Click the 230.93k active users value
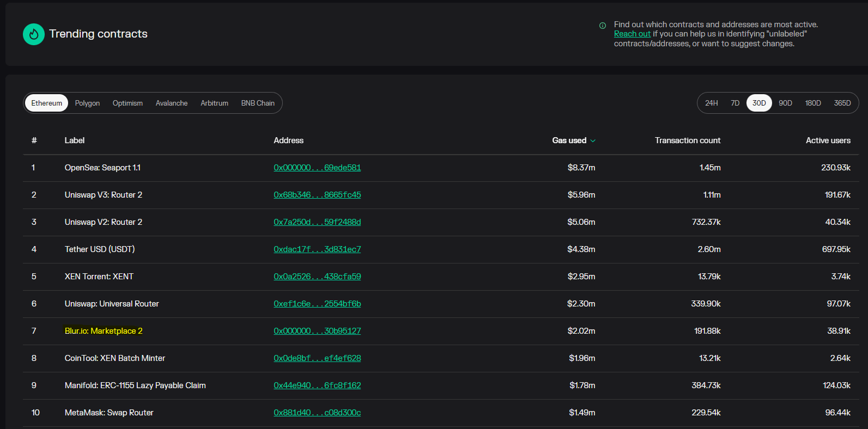This screenshot has width=868, height=429. point(836,168)
